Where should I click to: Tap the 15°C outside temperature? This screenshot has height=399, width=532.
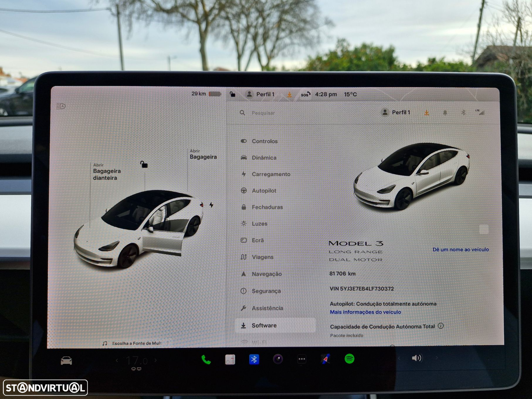point(350,94)
